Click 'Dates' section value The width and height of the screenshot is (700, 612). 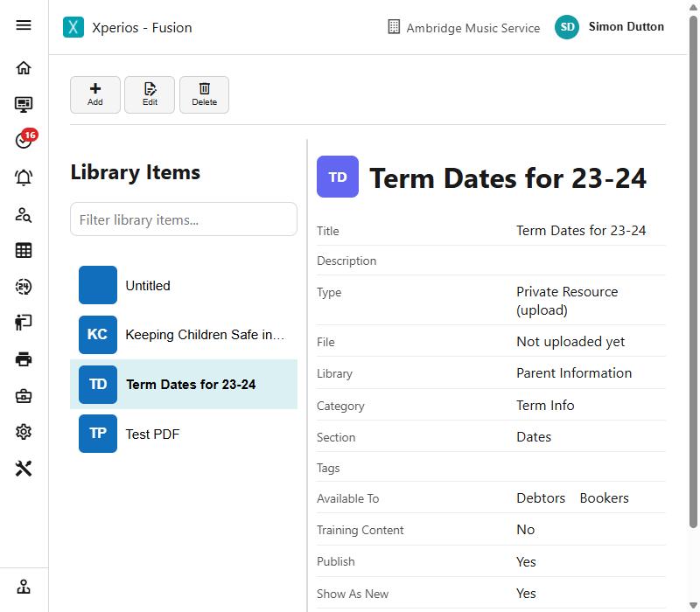[534, 436]
